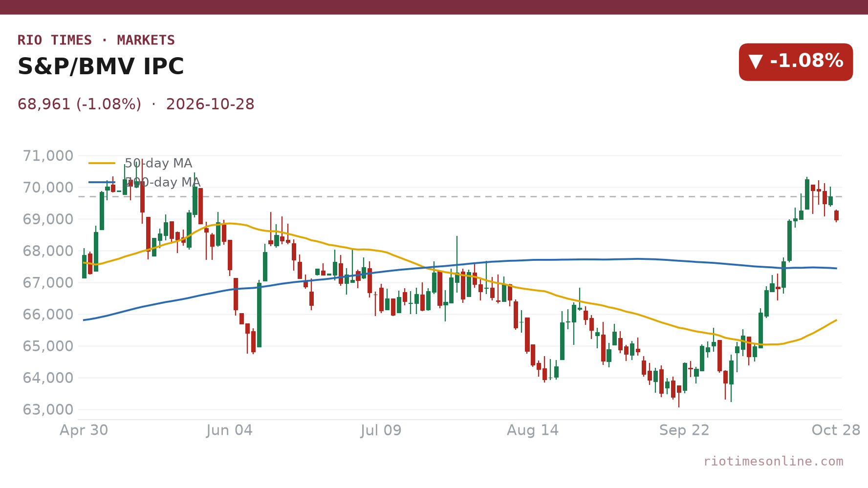
Task: Click the 68,961 (-1.08%) price line
Action: 136,105
